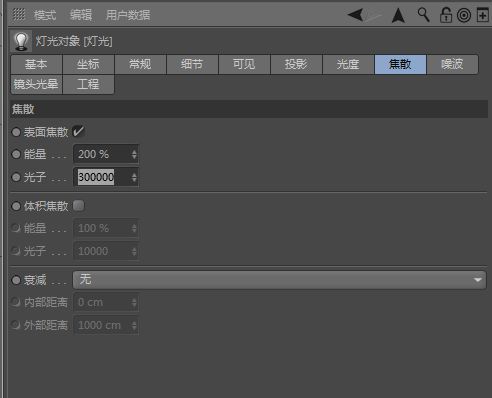Click the 300000 photons stepper arrows
The width and height of the screenshot is (492, 398).
(x=134, y=177)
